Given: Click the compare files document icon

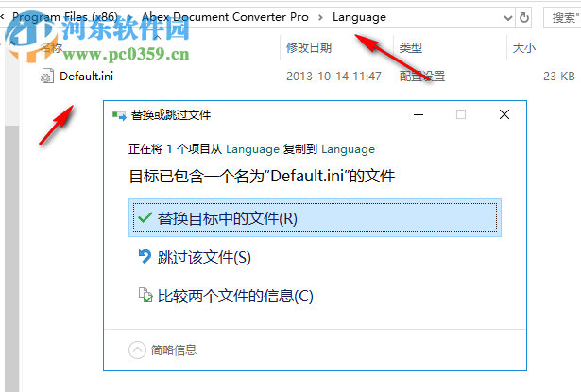Looking at the screenshot, I should point(145,295).
